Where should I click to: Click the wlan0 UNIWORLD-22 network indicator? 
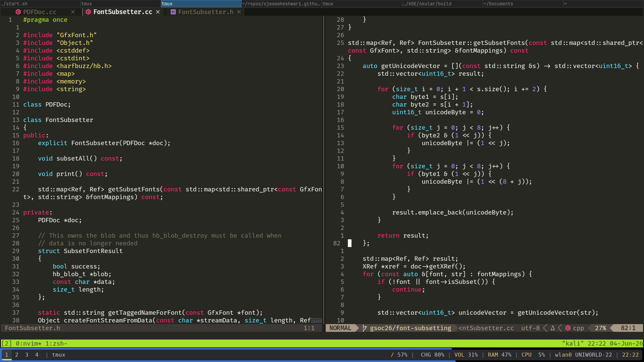click(583, 355)
